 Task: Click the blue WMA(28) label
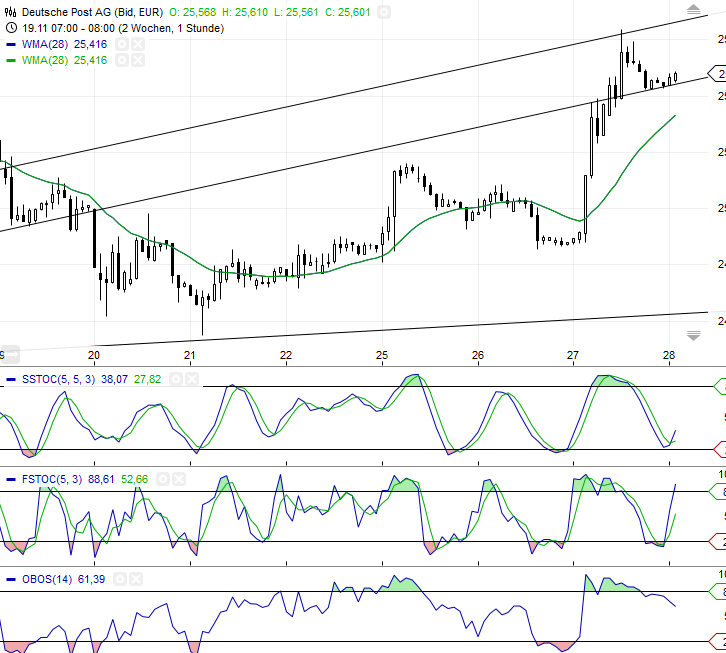pos(45,44)
